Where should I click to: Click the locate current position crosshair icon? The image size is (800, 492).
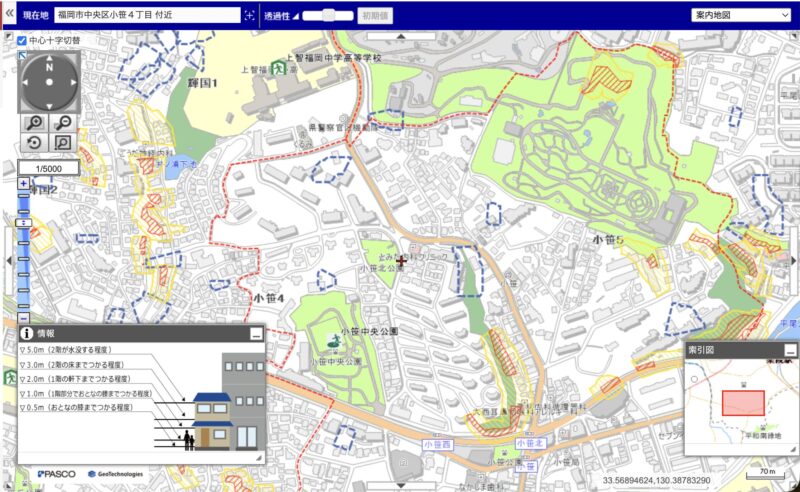pos(249,16)
